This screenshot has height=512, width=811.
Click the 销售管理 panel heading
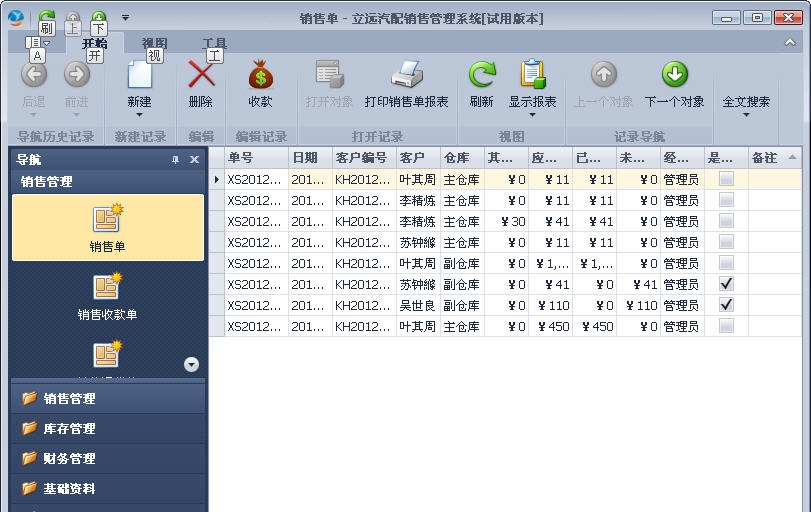tap(108, 182)
